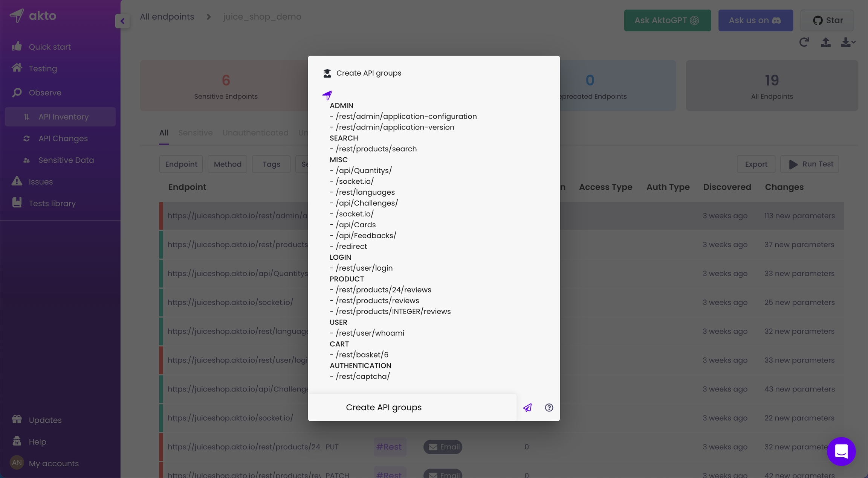Click the help question mark icon
Image resolution: width=868 pixels, height=478 pixels.
tap(549, 408)
